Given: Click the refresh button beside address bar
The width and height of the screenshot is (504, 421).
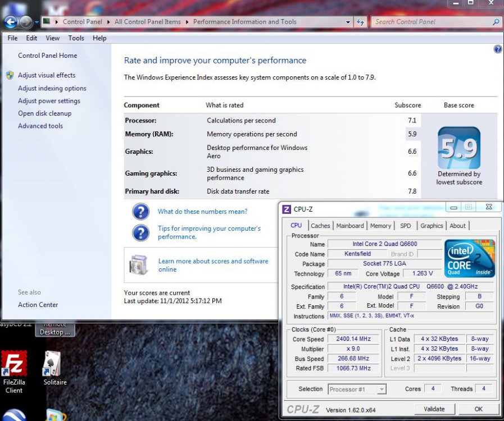Looking at the screenshot, I should point(360,22).
